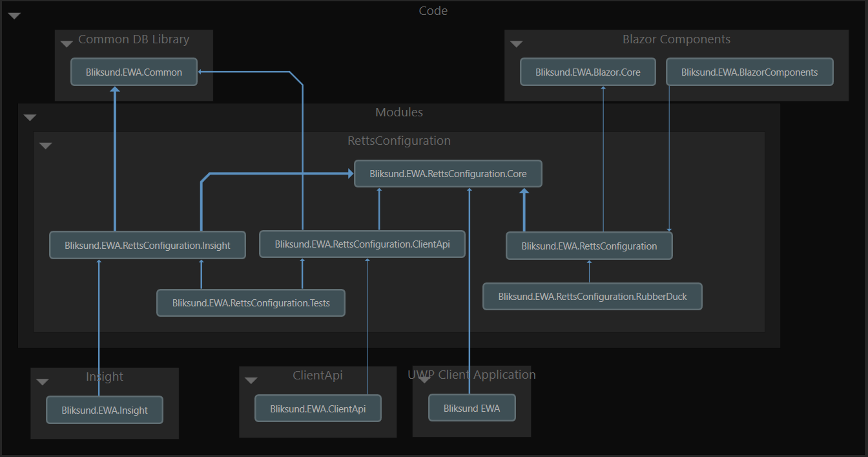
Task: Click the RettsConfiguration group title
Action: click(399, 141)
